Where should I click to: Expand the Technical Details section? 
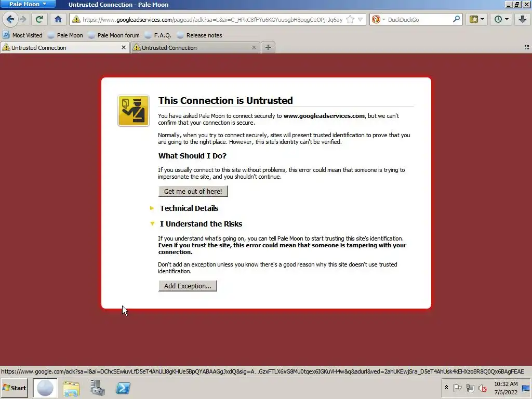point(189,208)
